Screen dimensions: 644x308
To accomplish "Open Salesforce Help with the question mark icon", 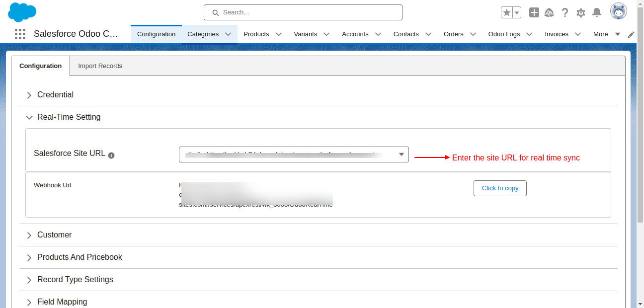I will [x=565, y=12].
